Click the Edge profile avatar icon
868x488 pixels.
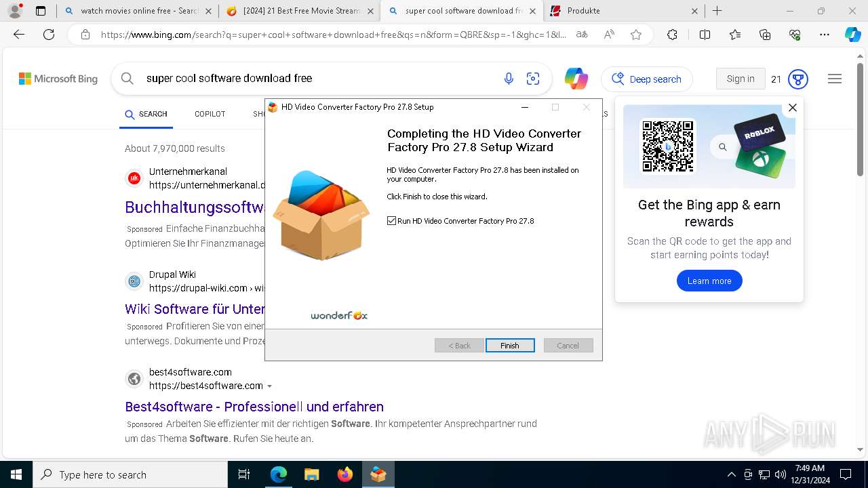[x=14, y=11]
